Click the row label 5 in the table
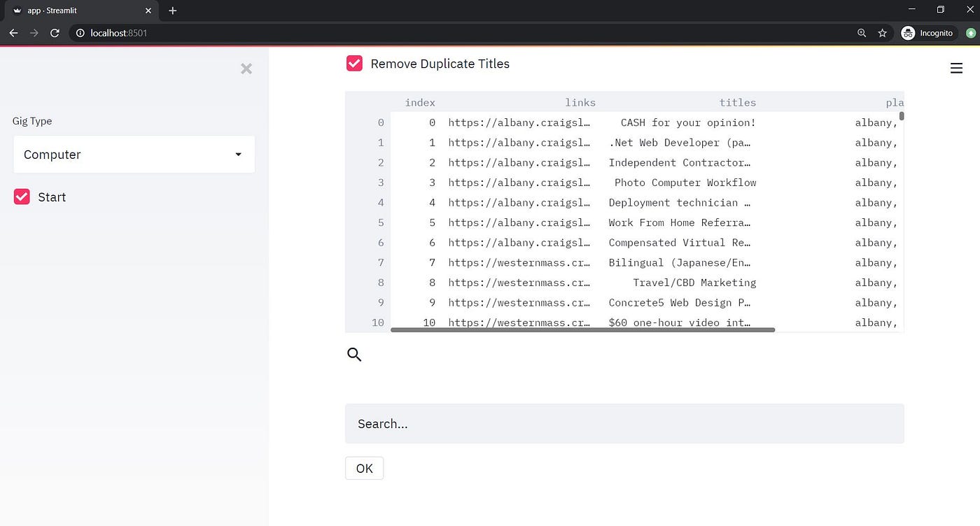This screenshot has height=526, width=980. [381, 222]
